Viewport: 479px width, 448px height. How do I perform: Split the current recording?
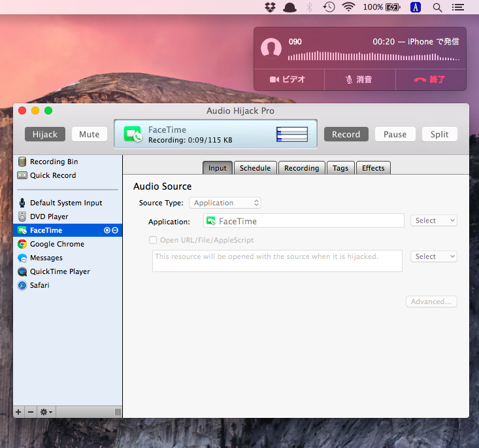pos(440,134)
